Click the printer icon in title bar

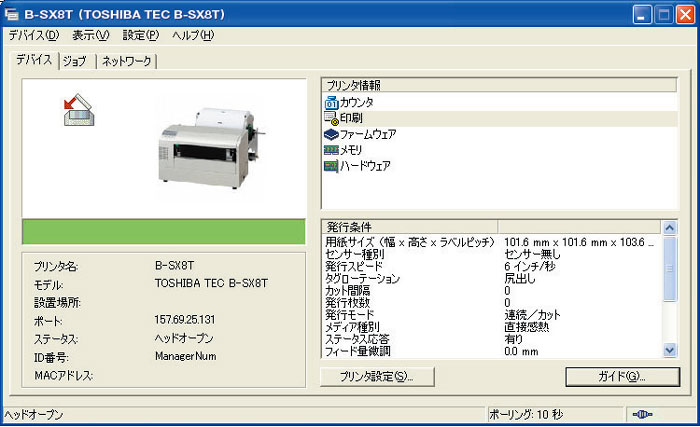click(x=12, y=14)
